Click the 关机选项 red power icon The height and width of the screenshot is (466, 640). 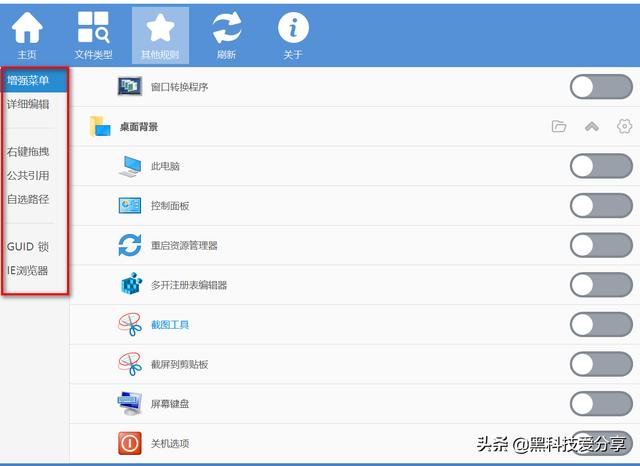pos(130,443)
